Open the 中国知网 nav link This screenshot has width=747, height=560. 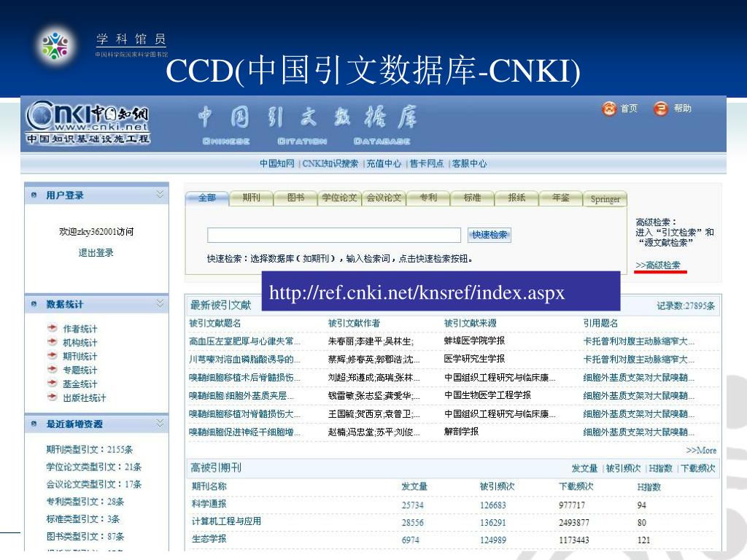point(277,163)
